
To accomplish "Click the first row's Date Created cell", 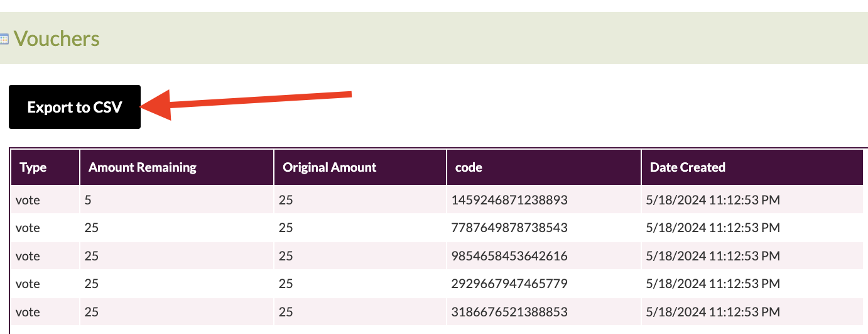I will pyautogui.click(x=713, y=201).
